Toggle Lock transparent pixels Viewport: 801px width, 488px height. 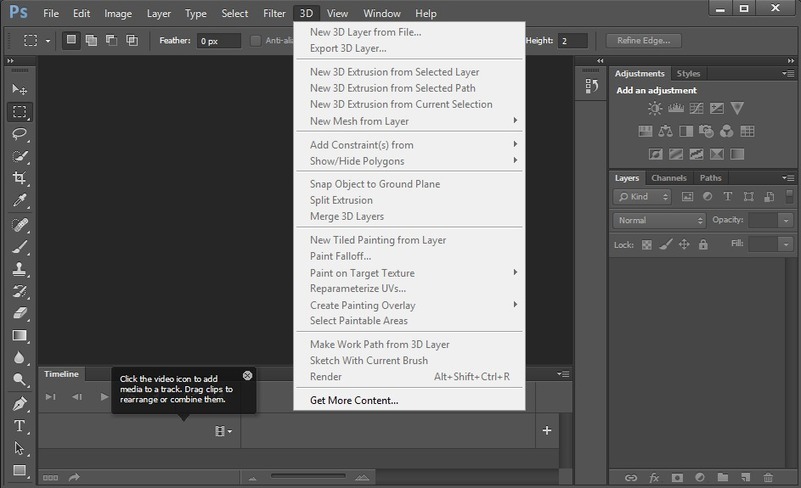coord(647,245)
